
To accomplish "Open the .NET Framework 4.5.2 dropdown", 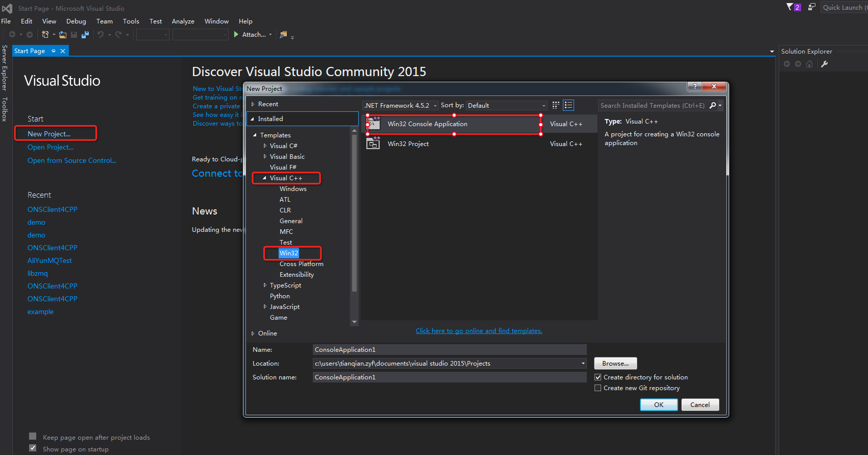I will (x=401, y=105).
